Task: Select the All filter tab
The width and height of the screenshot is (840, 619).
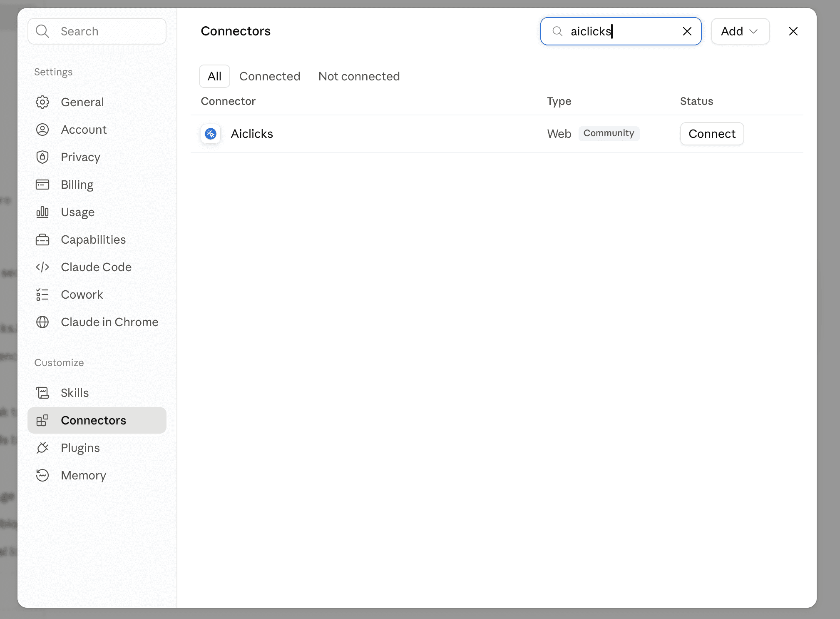Action: coord(214,76)
